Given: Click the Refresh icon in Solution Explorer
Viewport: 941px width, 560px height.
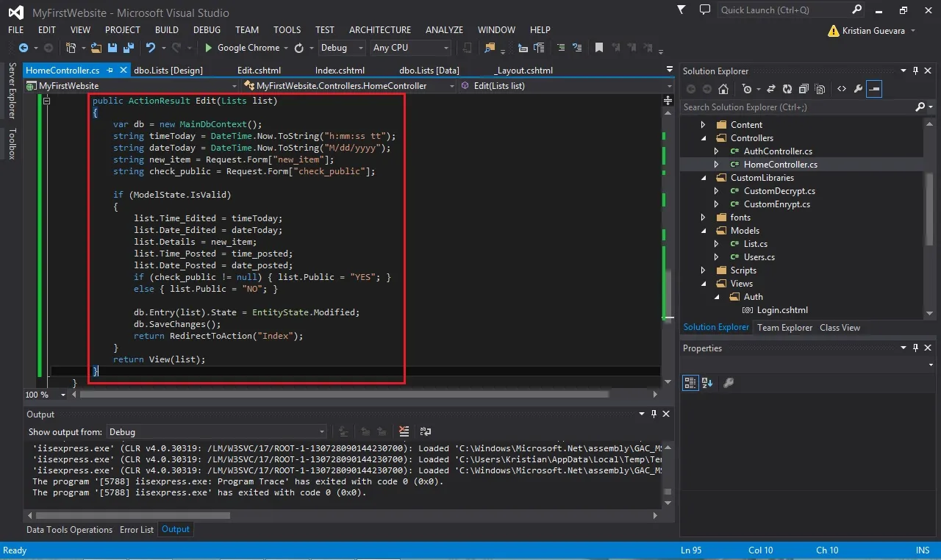Looking at the screenshot, I should 787,89.
